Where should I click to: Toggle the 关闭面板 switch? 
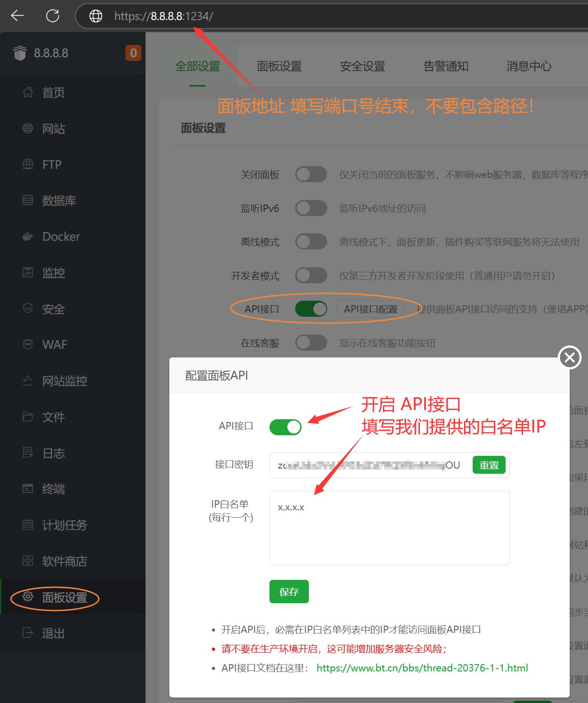click(x=311, y=174)
